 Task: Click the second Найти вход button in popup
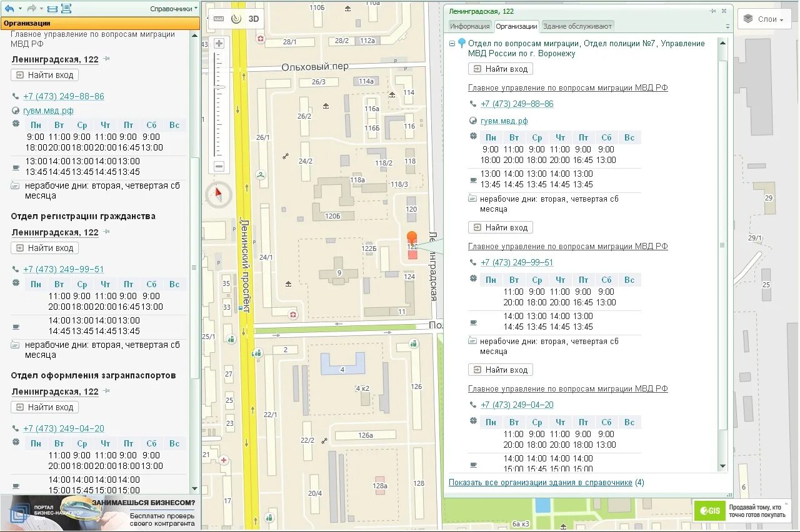click(x=500, y=228)
